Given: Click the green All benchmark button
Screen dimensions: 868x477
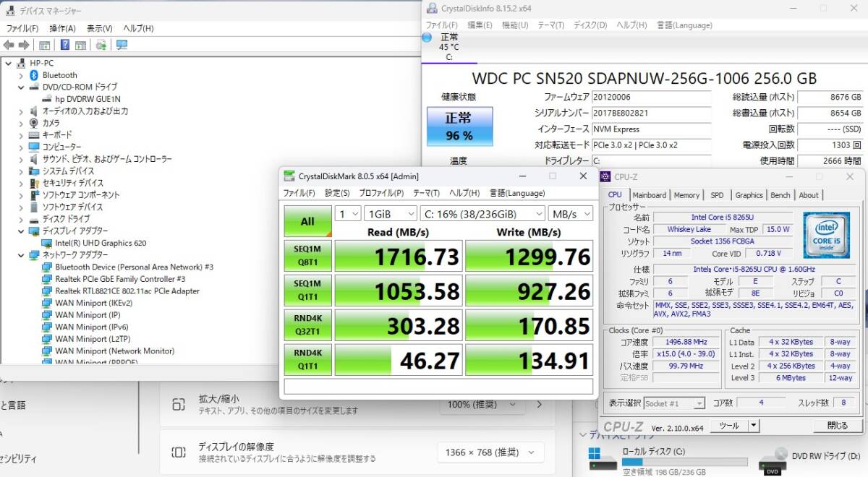Looking at the screenshot, I should coord(307,222).
